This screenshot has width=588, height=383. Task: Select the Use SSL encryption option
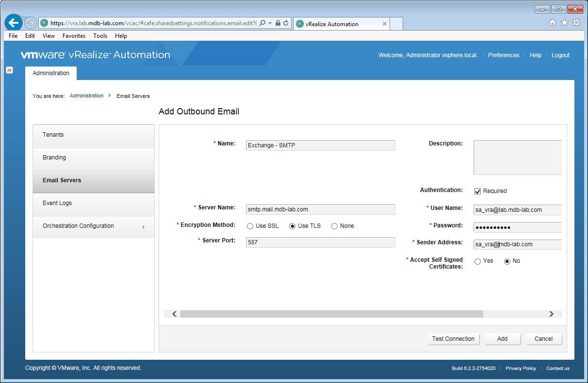[x=250, y=226]
